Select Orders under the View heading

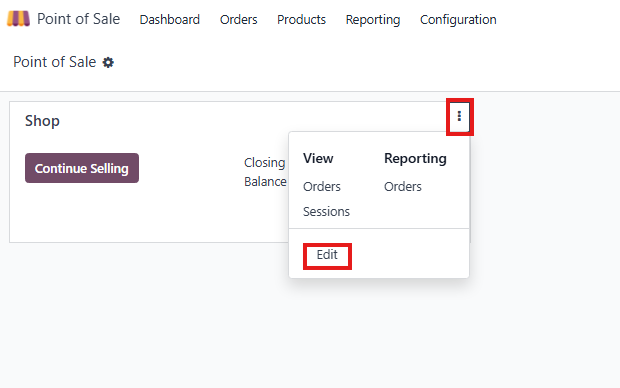coord(321,187)
